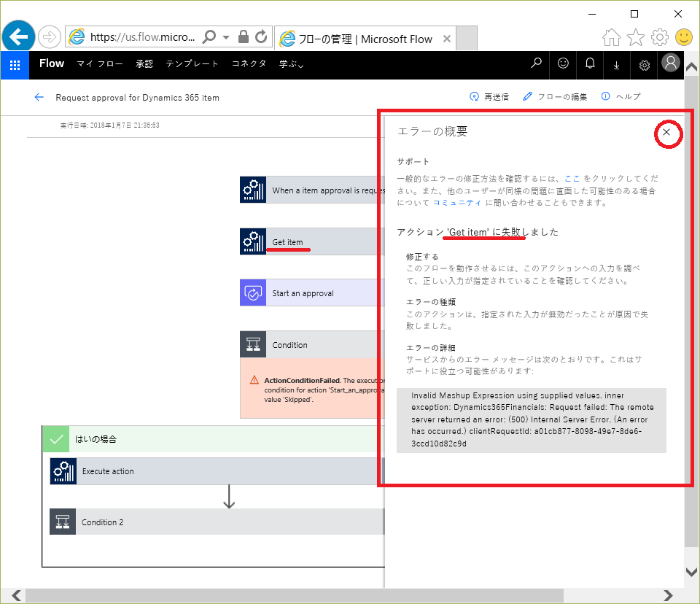Click the search icon in Flow header
Image resolution: width=700 pixels, height=604 pixels.
pyautogui.click(x=536, y=64)
